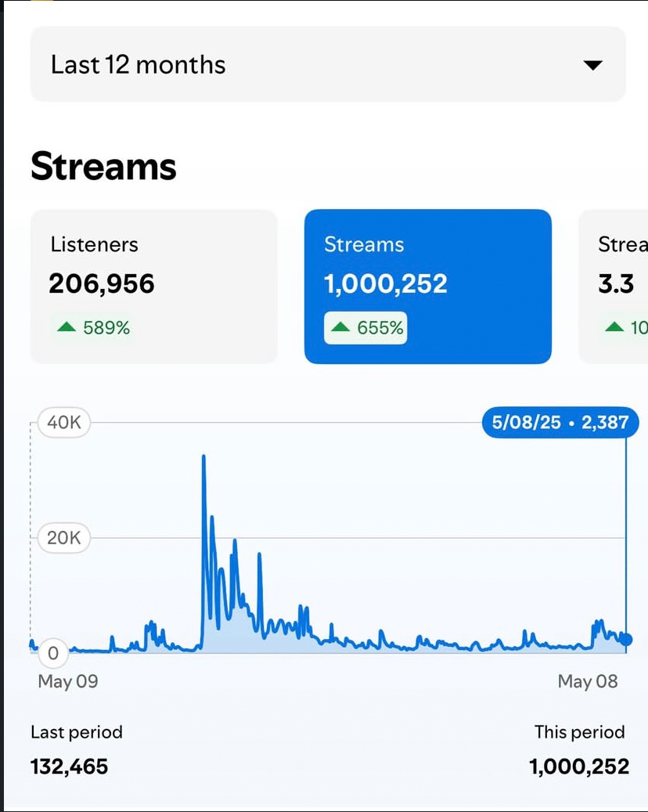Select the peak spike on the streams chart
The width and height of the screenshot is (648, 812).
tap(205, 458)
